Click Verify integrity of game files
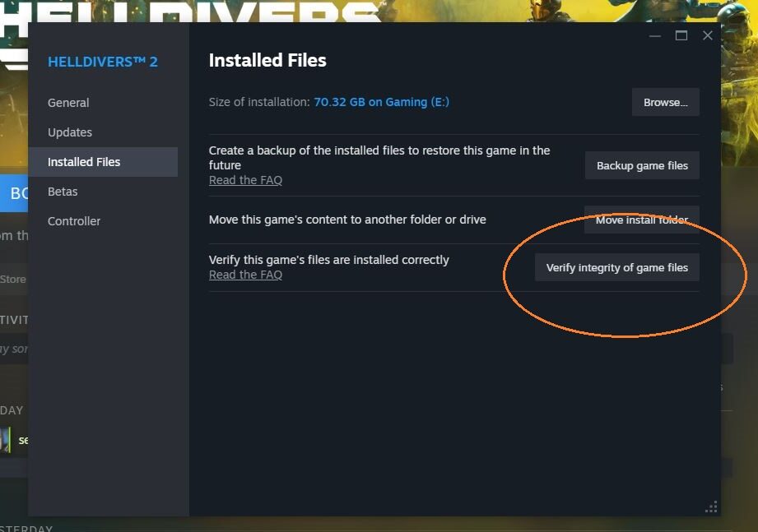The height and width of the screenshot is (532, 758). tap(616, 267)
